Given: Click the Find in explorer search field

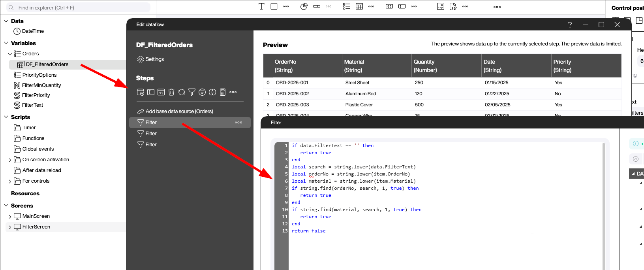Looking at the screenshot, I should click(x=77, y=8).
